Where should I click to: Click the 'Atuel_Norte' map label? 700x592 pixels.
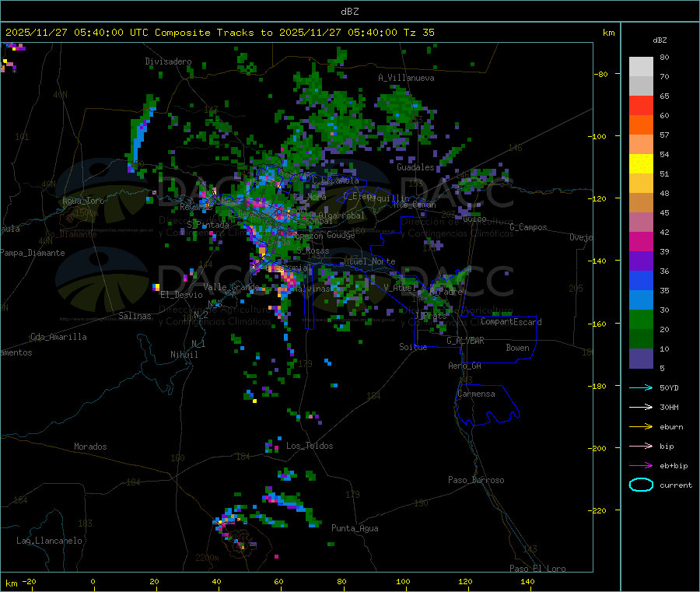click(369, 261)
